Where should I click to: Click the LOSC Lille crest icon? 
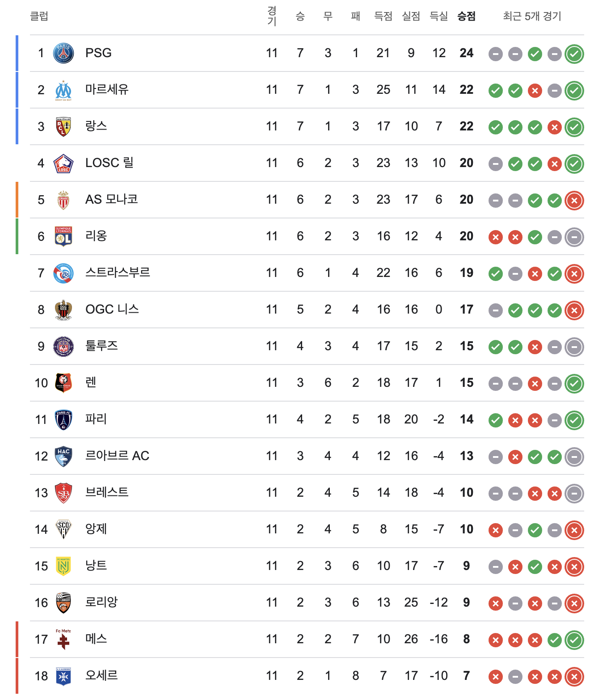coord(63,163)
